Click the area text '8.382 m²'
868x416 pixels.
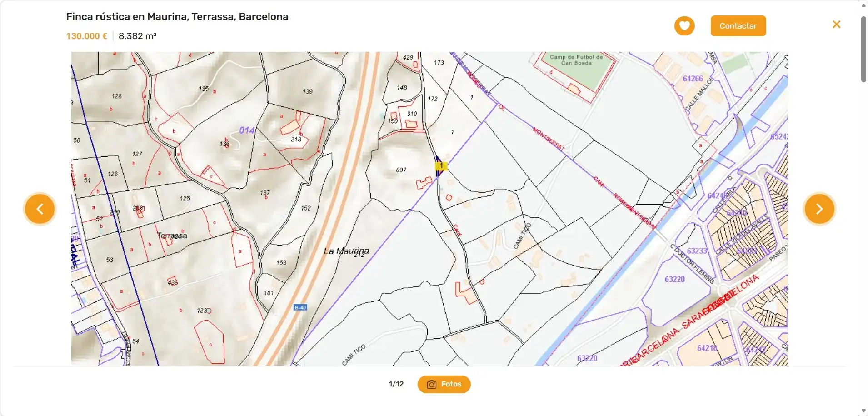138,36
